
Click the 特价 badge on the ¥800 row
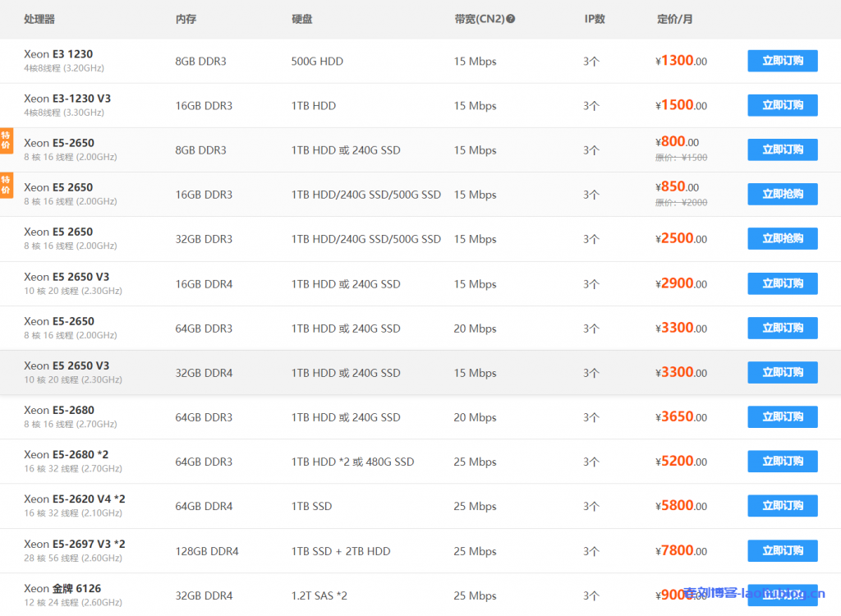click(x=6, y=141)
